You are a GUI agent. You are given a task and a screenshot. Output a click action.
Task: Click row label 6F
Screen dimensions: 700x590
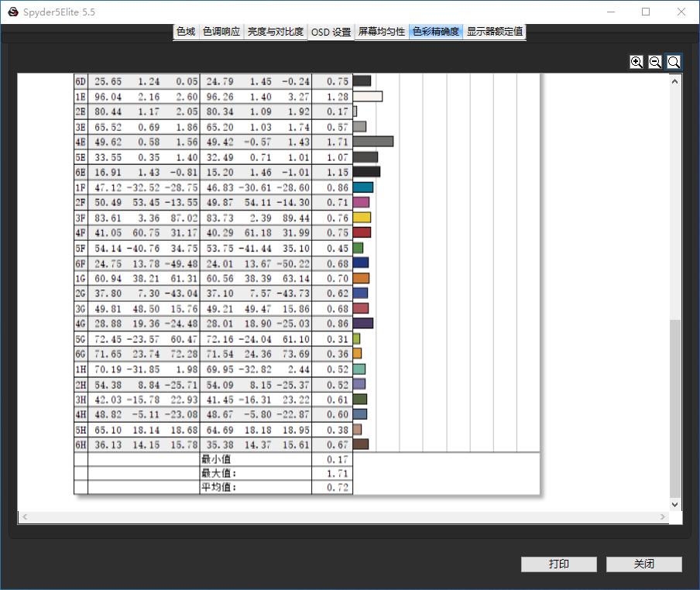coord(81,263)
